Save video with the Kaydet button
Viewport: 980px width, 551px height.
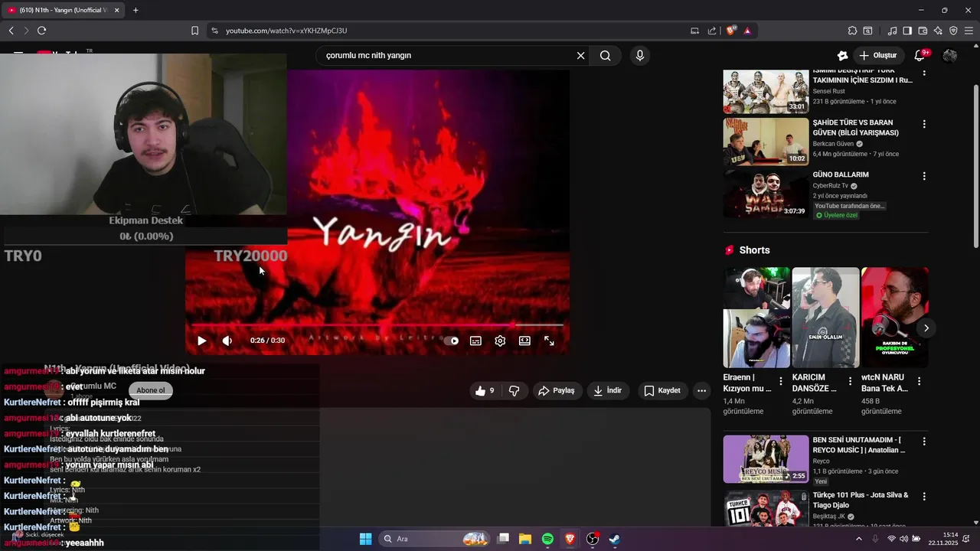click(662, 390)
